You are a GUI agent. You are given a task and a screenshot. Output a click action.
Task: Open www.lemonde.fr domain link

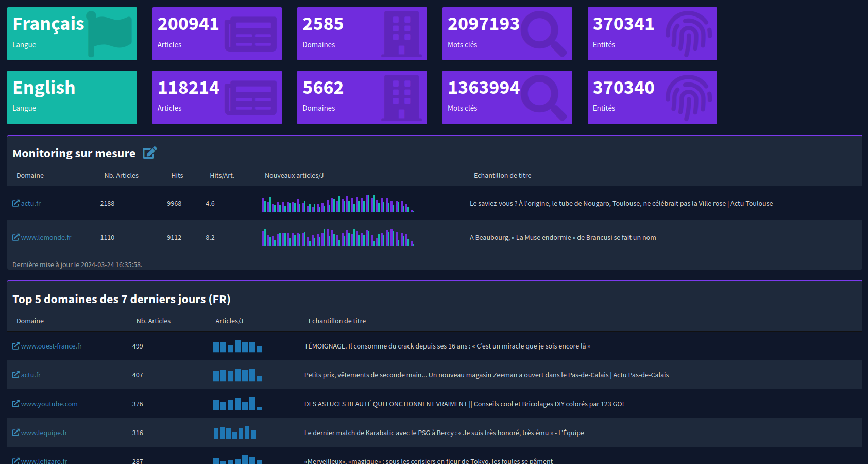tap(46, 237)
